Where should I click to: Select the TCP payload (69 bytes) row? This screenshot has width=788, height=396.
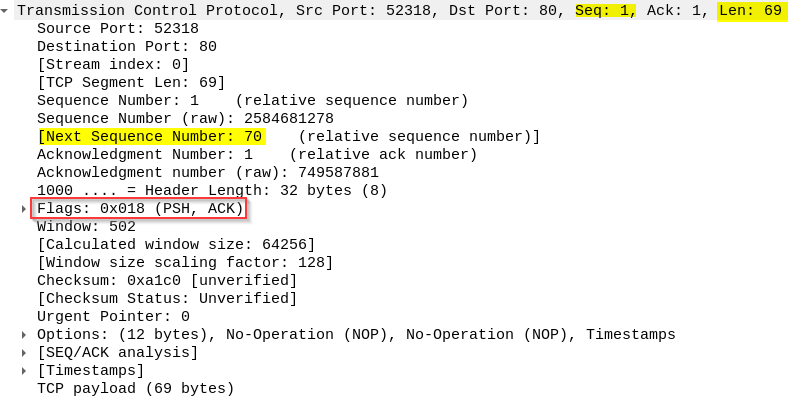pyautogui.click(x=136, y=388)
